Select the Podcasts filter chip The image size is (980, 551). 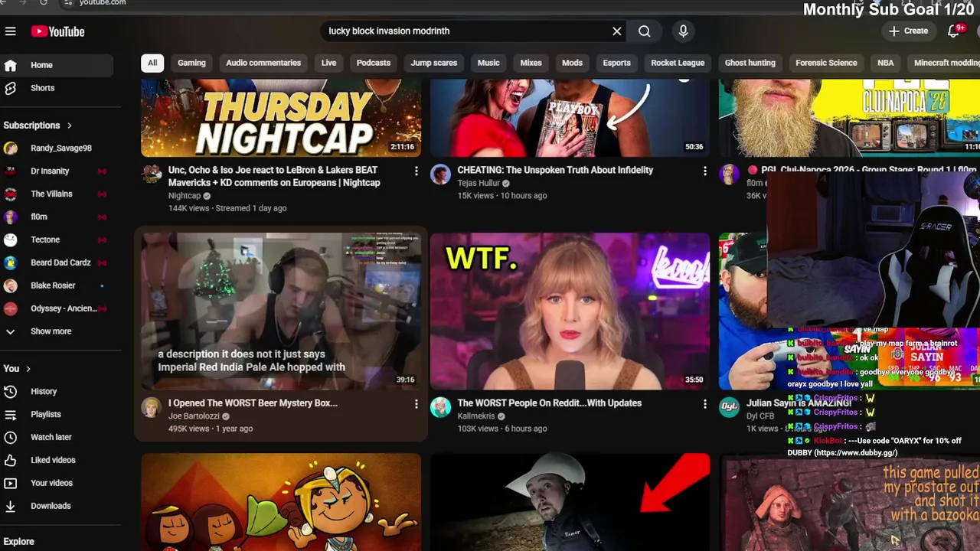374,63
